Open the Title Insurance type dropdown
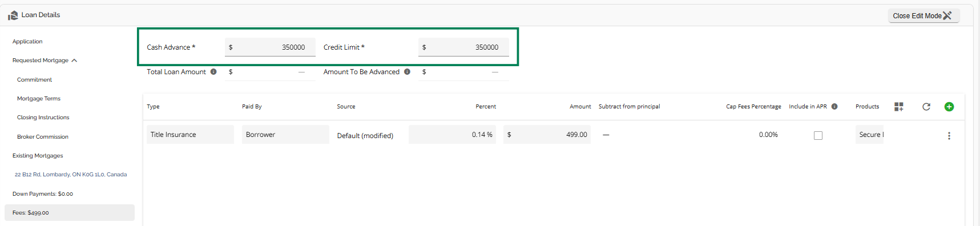Image resolution: width=980 pixels, height=226 pixels. tap(190, 135)
